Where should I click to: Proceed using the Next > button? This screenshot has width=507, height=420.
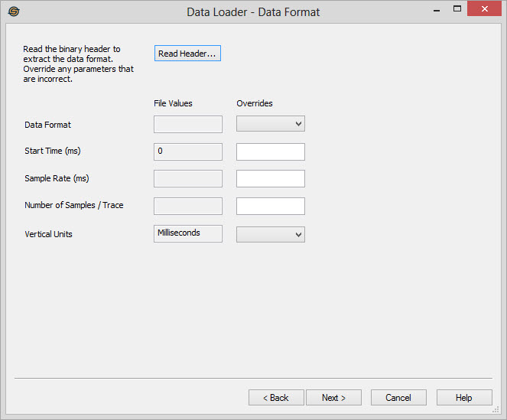coord(333,398)
